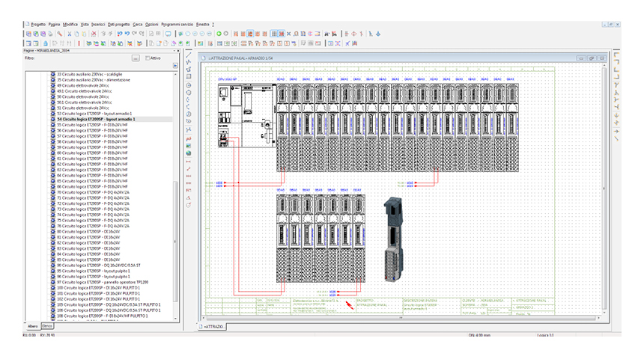Image resolution: width=644 pixels, height=359 pixels.
Task: Open the Dati progetto menu
Action: pyautogui.click(x=119, y=25)
